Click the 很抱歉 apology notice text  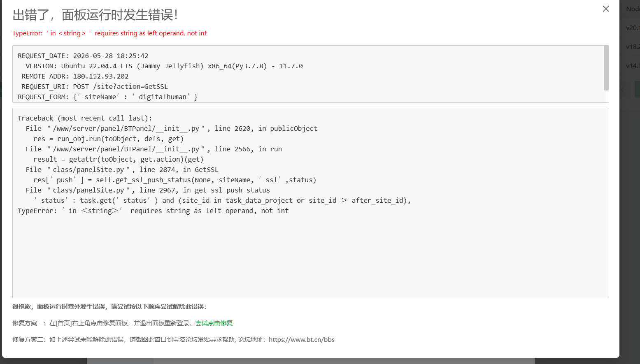109,307
